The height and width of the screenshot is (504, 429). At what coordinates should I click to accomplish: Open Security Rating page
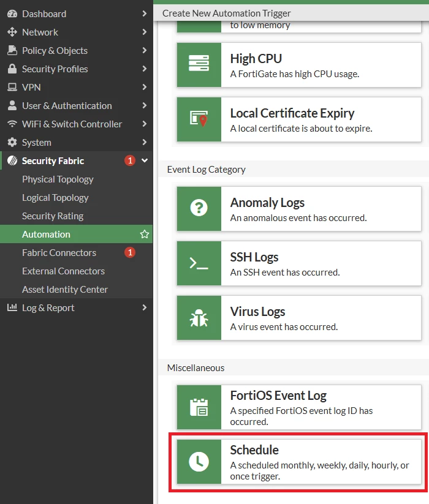coord(76,216)
